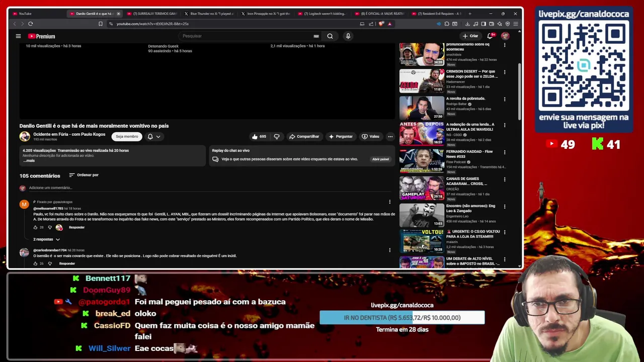Click Seja membro join button
Image resolution: width=644 pixels, height=362 pixels.
click(x=127, y=136)
